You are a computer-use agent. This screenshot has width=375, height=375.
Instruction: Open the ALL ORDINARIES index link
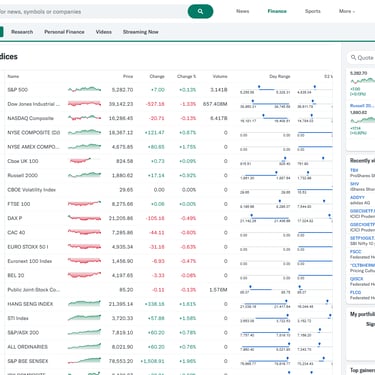[x=28, y=347]
